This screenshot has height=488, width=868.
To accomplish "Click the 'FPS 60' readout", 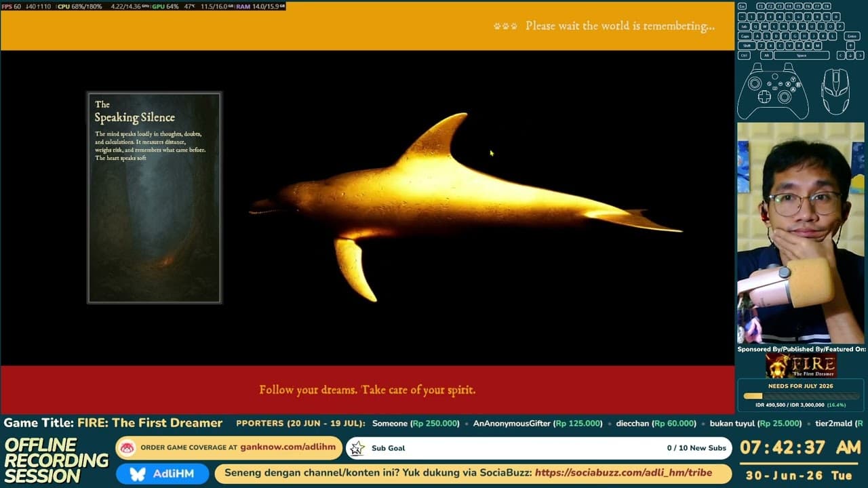I will [x=11, y=6].
